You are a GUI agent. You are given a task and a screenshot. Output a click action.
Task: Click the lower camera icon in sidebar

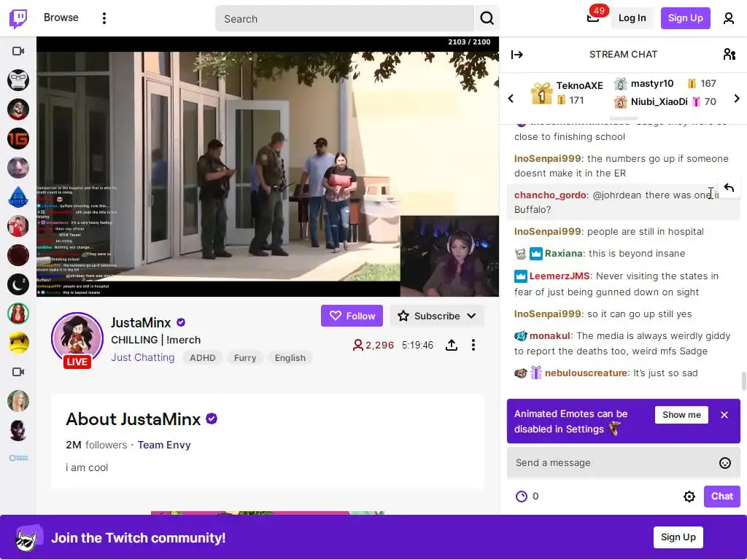(x=18, y=372)
